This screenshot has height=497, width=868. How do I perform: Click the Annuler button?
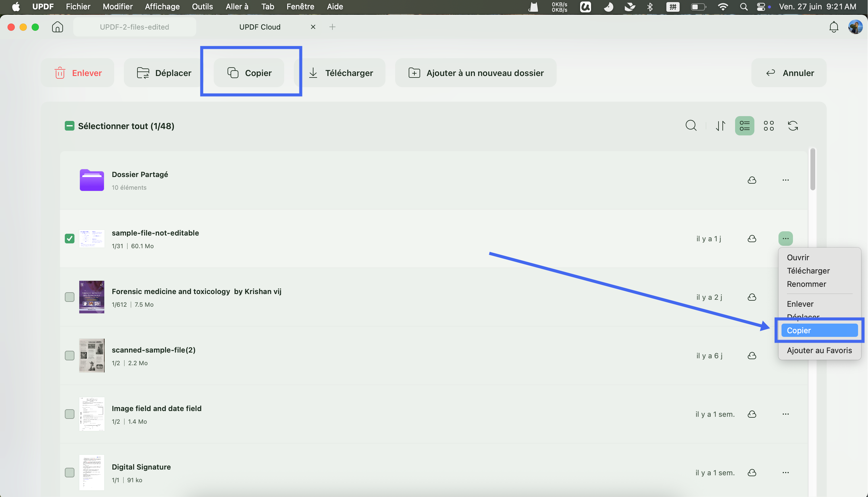(789, 73)
